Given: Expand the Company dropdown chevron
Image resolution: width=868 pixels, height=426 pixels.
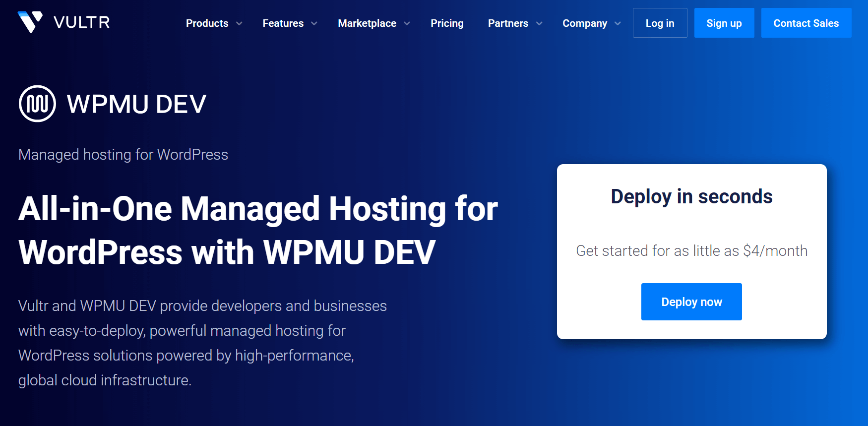Looking at the screenshot, I should 618,23.
